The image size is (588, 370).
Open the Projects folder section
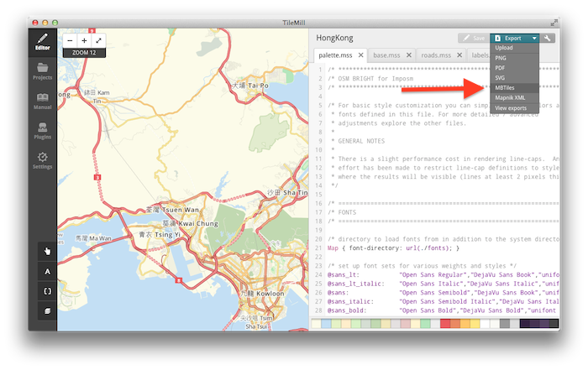[x=42, y=71]
